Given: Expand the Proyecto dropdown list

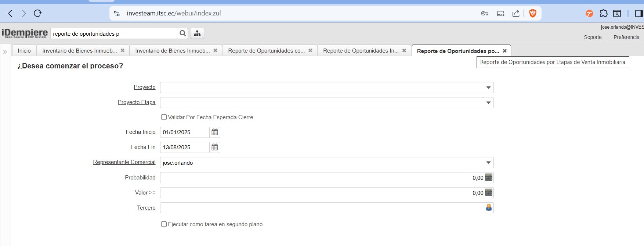Looking at the screenshot, I should coord(488,88).
